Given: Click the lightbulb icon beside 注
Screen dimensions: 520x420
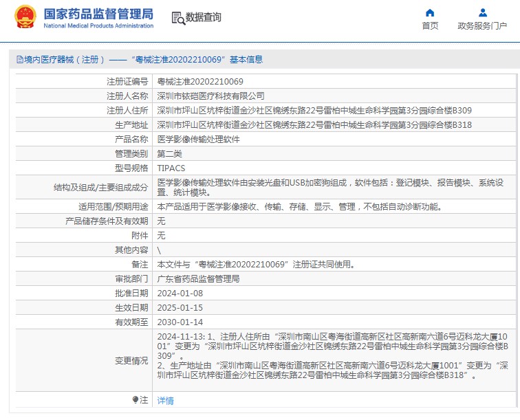Looking at the screenshot, I should [x=135, y=400].
